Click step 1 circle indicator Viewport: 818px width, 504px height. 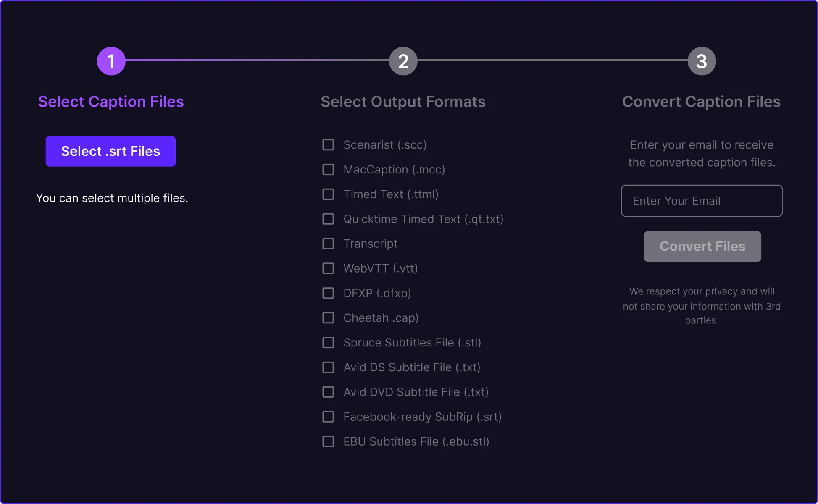coord(111,60)
